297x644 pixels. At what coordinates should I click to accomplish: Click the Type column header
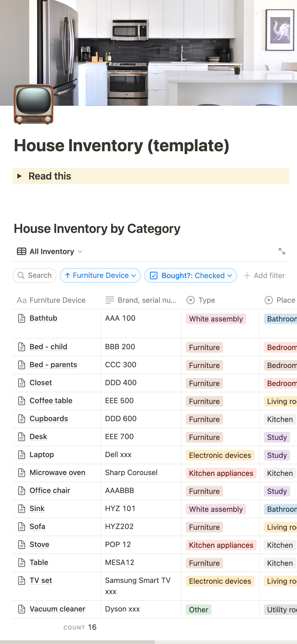[206, 300]
